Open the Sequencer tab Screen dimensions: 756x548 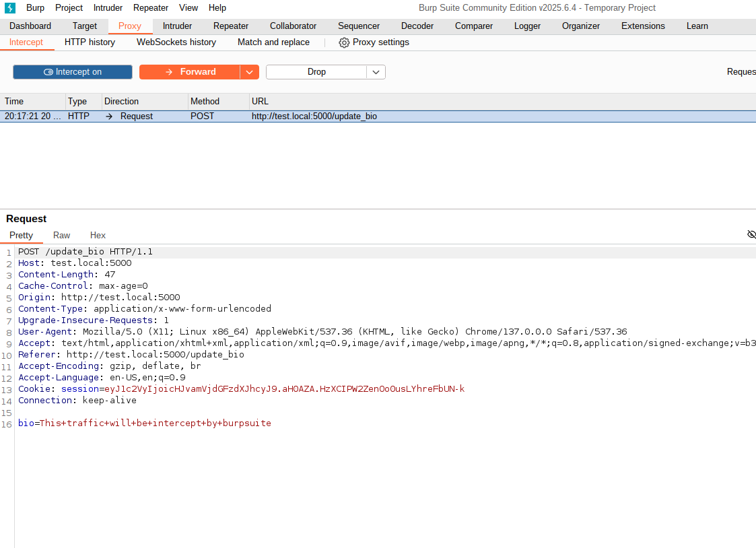(359, 26)
